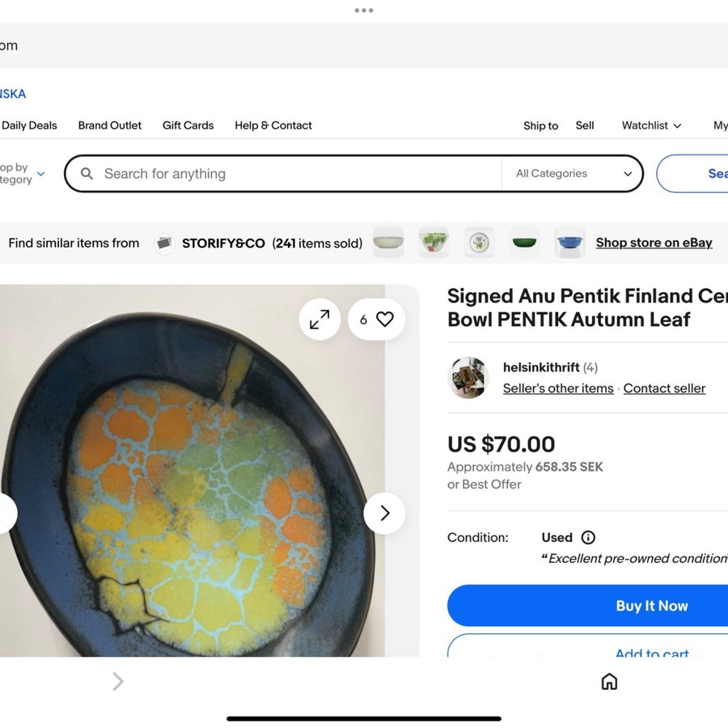Open the Shop store on eBay link
This screenshot has height=728, width=728.
[x=654, y=243]
